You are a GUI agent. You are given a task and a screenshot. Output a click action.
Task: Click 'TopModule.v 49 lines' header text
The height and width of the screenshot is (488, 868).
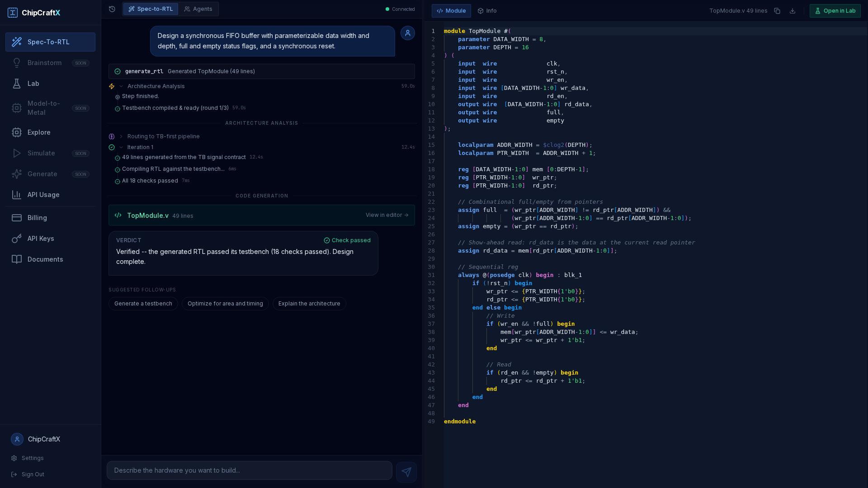[738, 11]
